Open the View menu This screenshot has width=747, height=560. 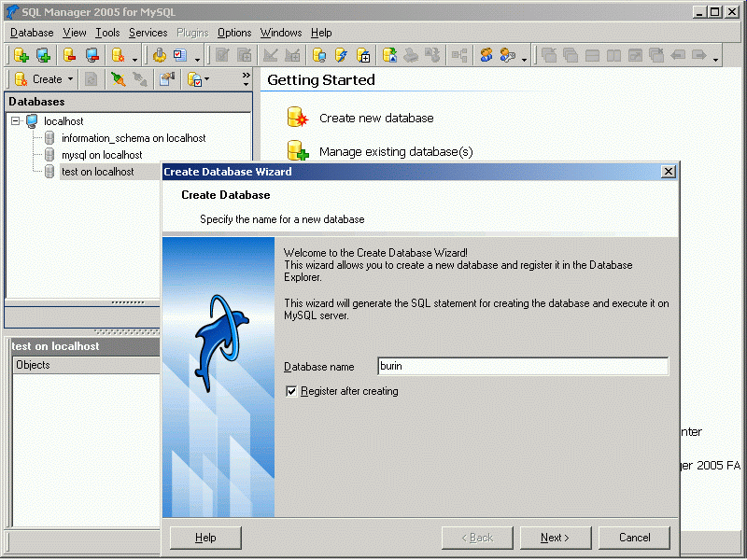pyautogui.click(x=75, y=33)
